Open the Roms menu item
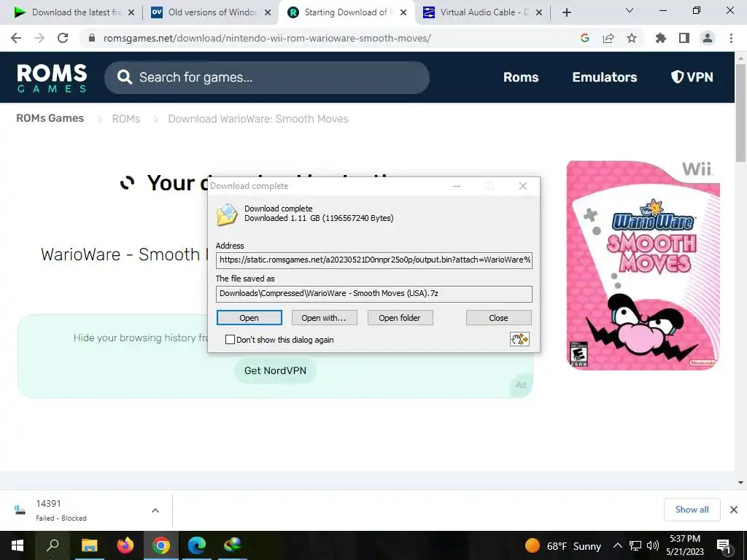The image size is (747, 560). click(x=521, y=77)
